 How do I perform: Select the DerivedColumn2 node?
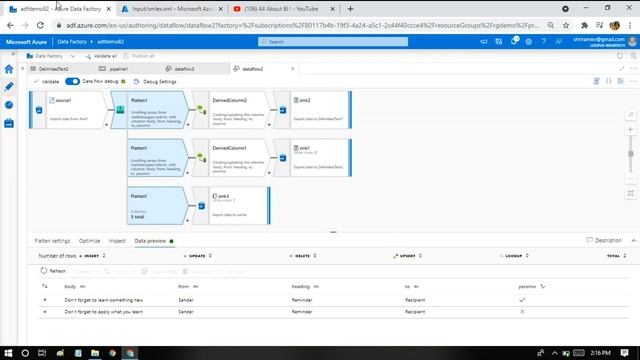point(239,110)
